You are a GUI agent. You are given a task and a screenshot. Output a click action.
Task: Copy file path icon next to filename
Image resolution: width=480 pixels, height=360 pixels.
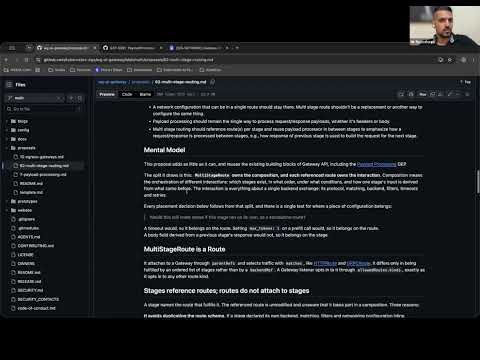[x=213, y=82]
